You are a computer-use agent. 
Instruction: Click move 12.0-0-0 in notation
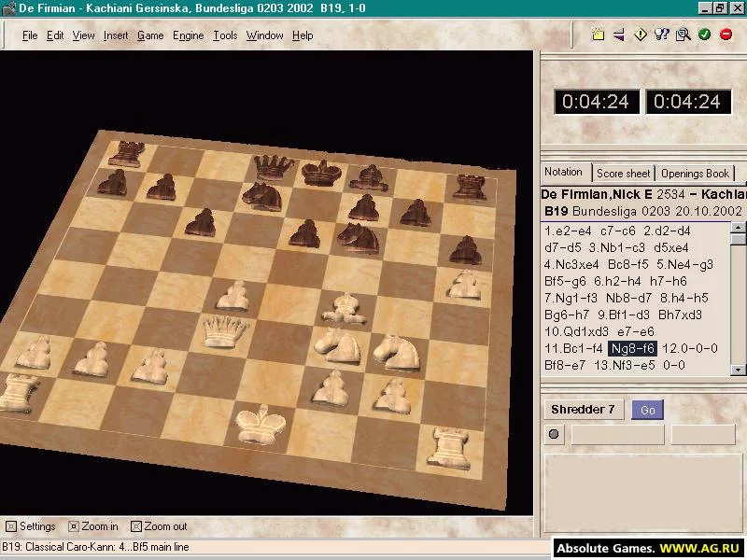click(690, 348)
